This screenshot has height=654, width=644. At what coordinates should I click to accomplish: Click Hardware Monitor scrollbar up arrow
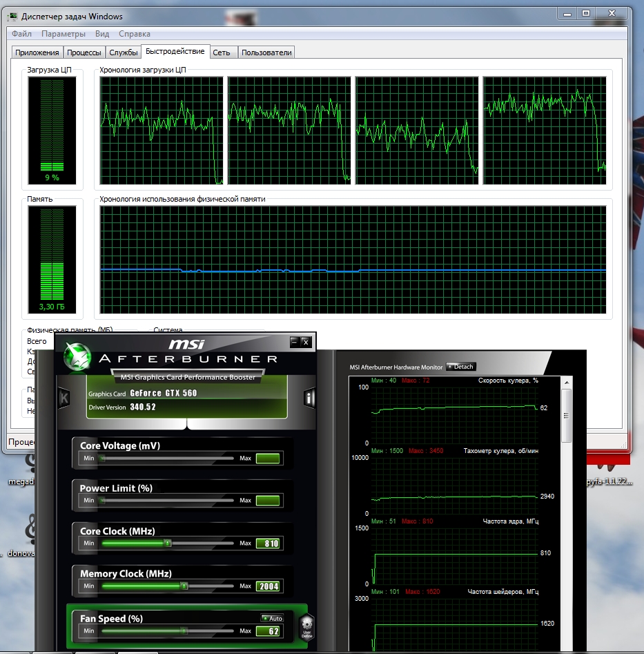tap(567, 383)
